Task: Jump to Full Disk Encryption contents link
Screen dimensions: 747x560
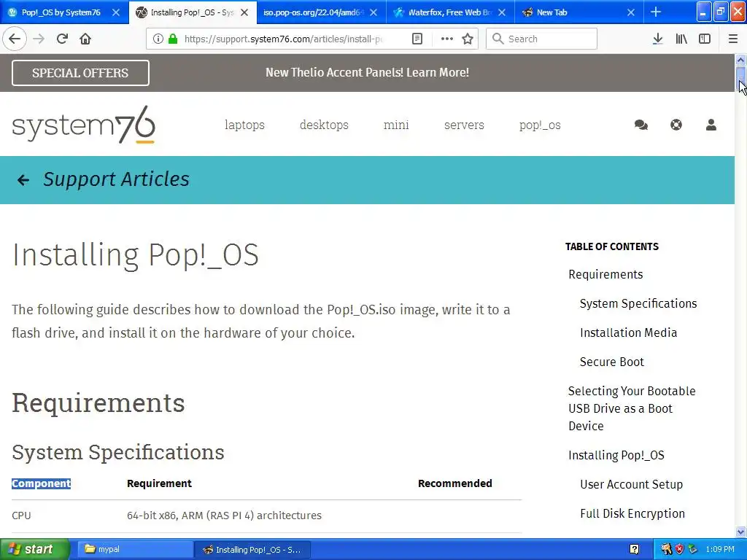Action: (632, 513)
